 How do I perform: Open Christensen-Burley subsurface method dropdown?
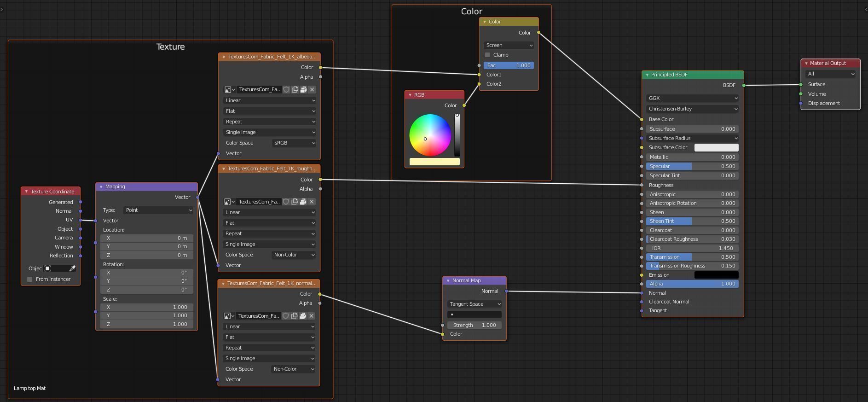point(692,109)
